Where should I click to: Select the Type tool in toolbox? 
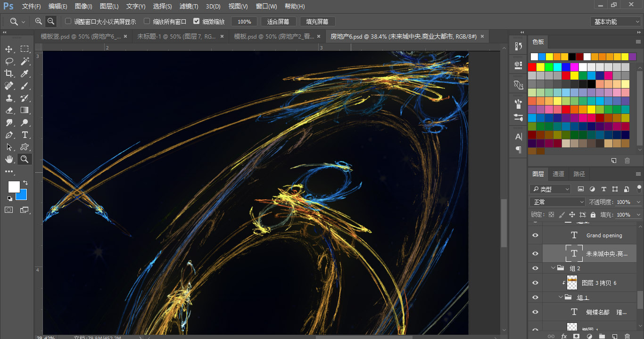pyautogui.click(x=25, y=135)
